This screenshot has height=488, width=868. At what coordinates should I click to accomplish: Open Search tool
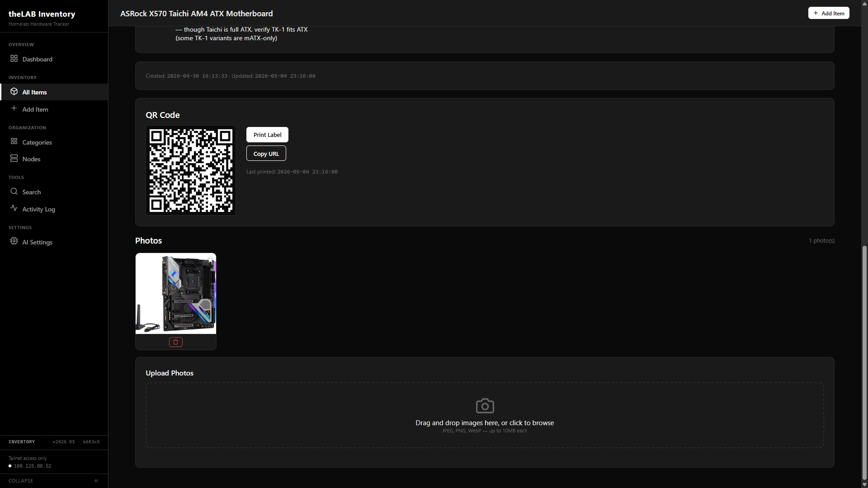[x=54, y=192]
